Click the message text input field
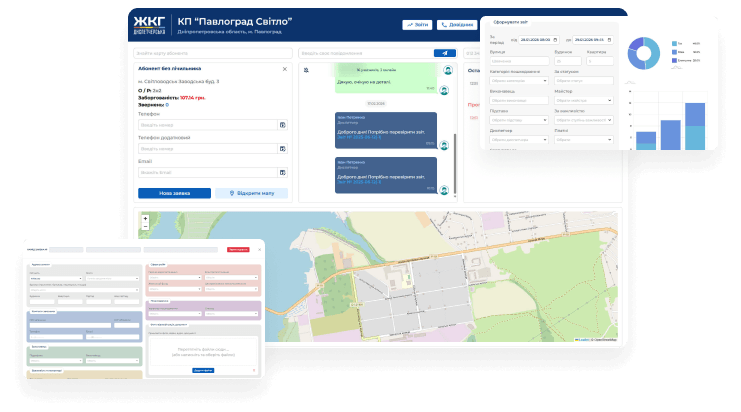Image resolution: width=741 pixels, height=412 pixels. [x=365, y=53]
